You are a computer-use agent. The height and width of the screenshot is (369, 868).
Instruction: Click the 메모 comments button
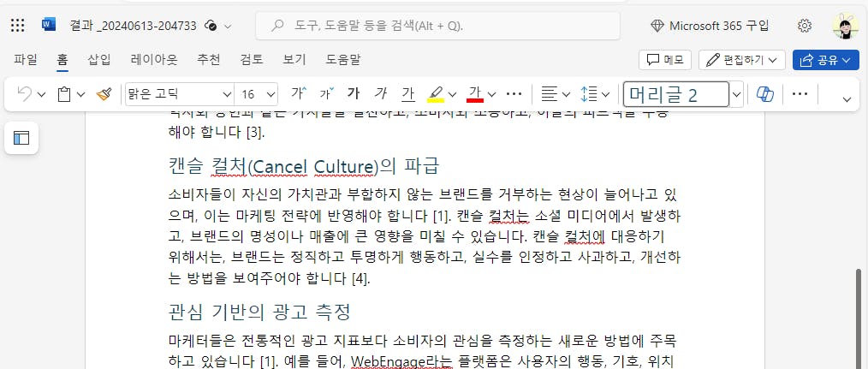pos(665,60)
